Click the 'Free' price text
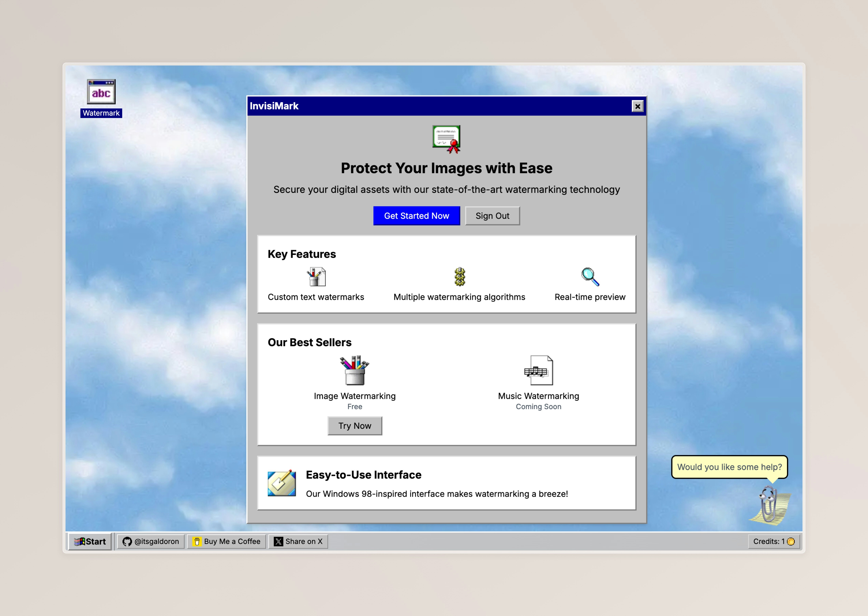 pos(355,407)
